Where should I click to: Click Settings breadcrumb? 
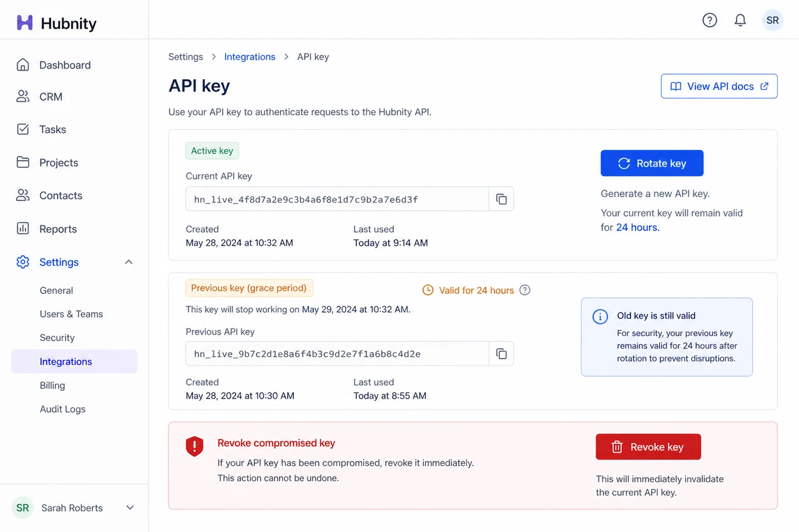pos(185,57)
